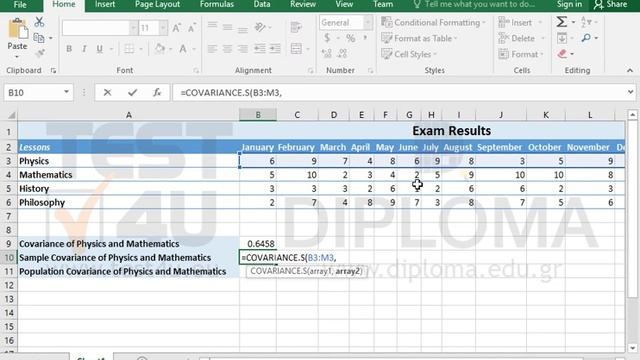Image resolution: width=640 pixels, height=360 pixels.
Task: Switch to the Page Layout tab
Action: pyautogui.click(x=157, y=4)
